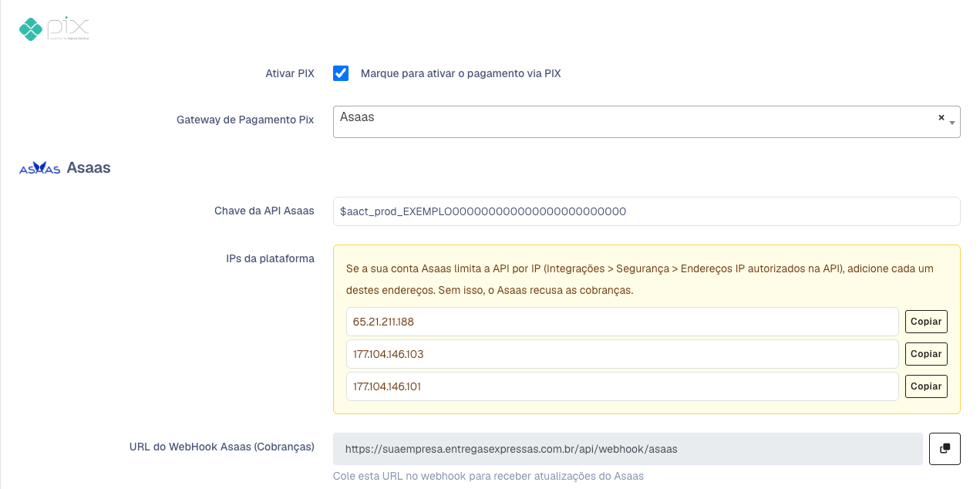Click 'URL do WebHook Asaas (Cobranças)' label
The image size is (980, 489).
point(222,447)
